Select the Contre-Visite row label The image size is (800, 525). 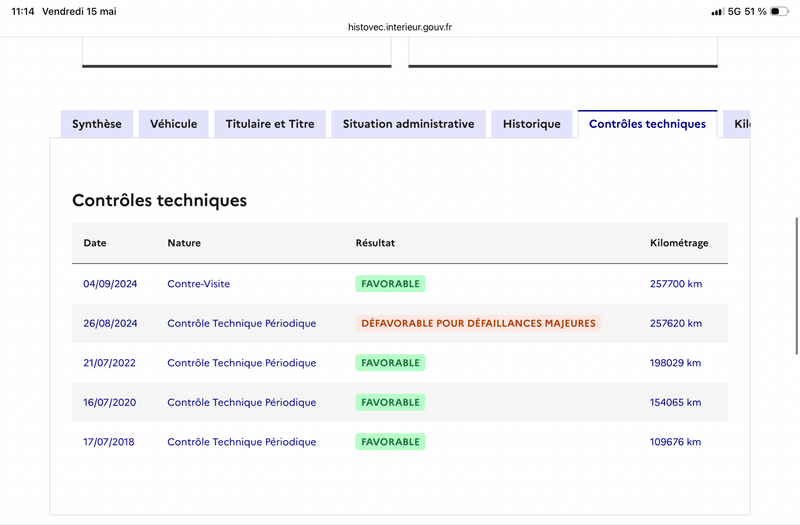pyautogui.click(x=198, y=284)
